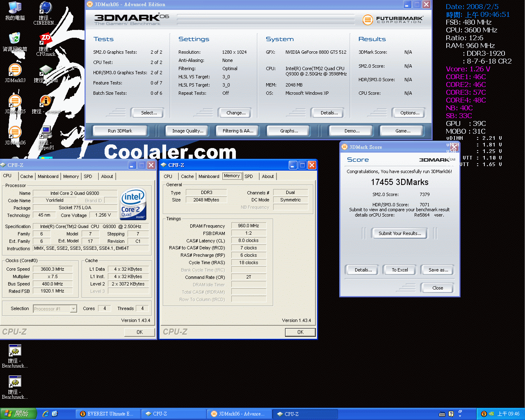Click the DRAM Frequency 960.0 MHz value
The image size is (525, 420).
coord(249,226)
